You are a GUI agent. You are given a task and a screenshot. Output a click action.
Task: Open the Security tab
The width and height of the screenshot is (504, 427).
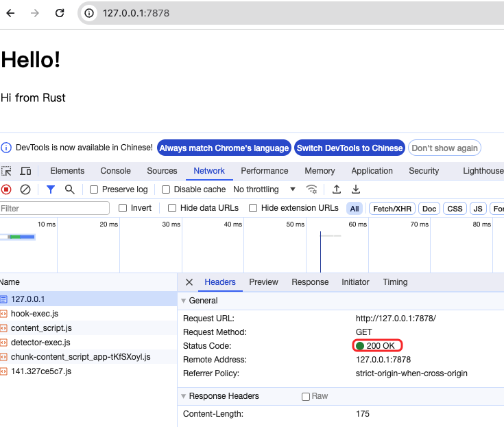(424, 171)
